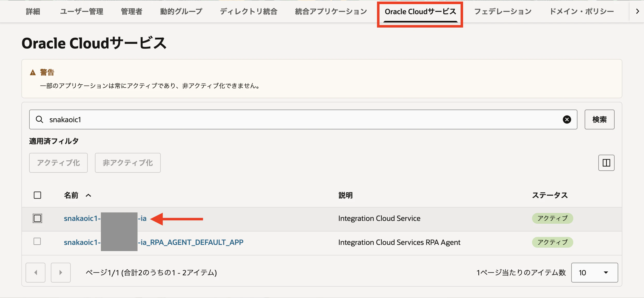This screenshot has width=644, height=298.
Task: Go to the next page of results
Action: [61, 272]
